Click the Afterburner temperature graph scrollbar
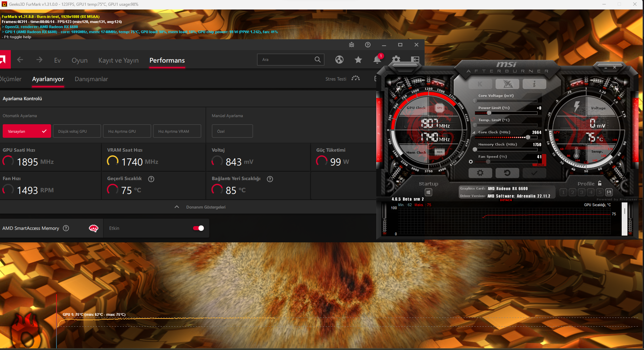Screen dimensions: 644x350 pos(624,219)
